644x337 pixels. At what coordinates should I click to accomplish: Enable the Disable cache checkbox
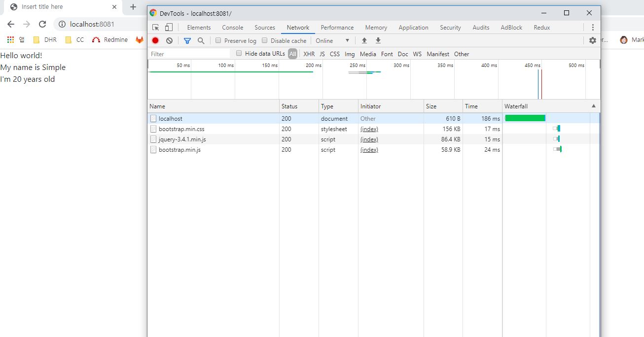pyautogui.click(x=264, y=40)
